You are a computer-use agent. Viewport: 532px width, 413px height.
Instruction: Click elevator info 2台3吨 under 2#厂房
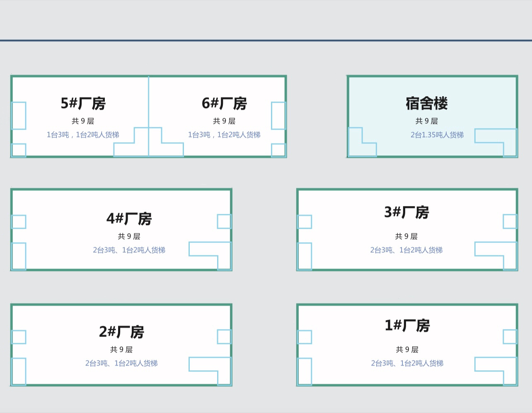click(121, 363)
